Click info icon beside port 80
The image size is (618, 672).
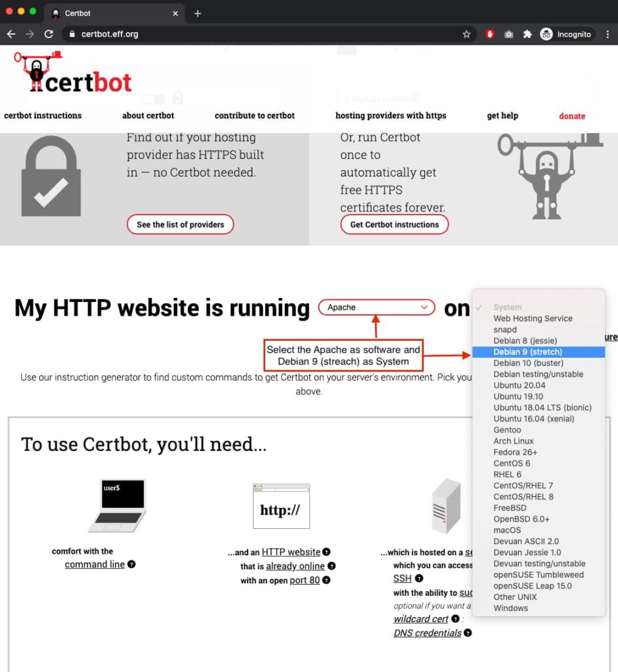(326, 580)
